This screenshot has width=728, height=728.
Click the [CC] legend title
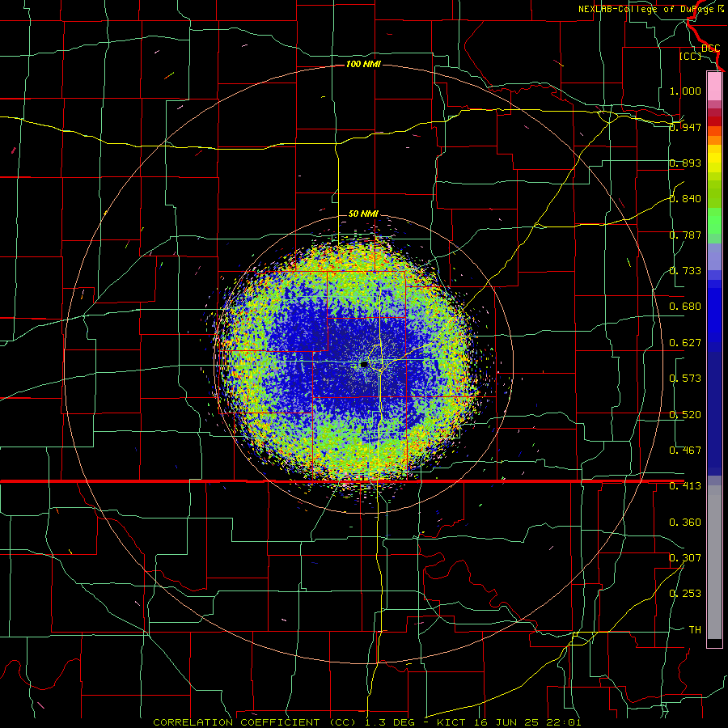click(x=690, y=56)
